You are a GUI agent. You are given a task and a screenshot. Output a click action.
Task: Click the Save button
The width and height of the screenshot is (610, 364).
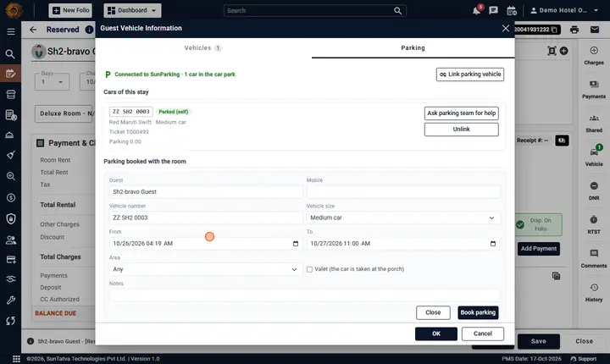click(x=539, y=341)
